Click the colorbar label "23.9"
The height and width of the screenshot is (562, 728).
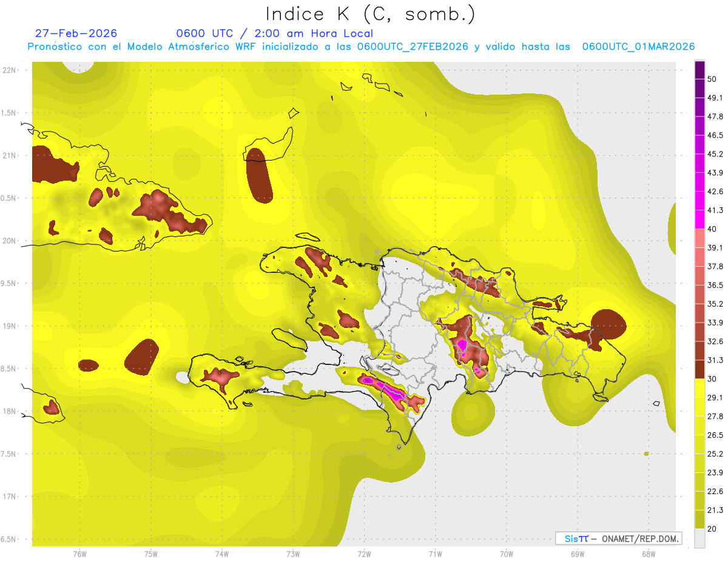point(715,472)
